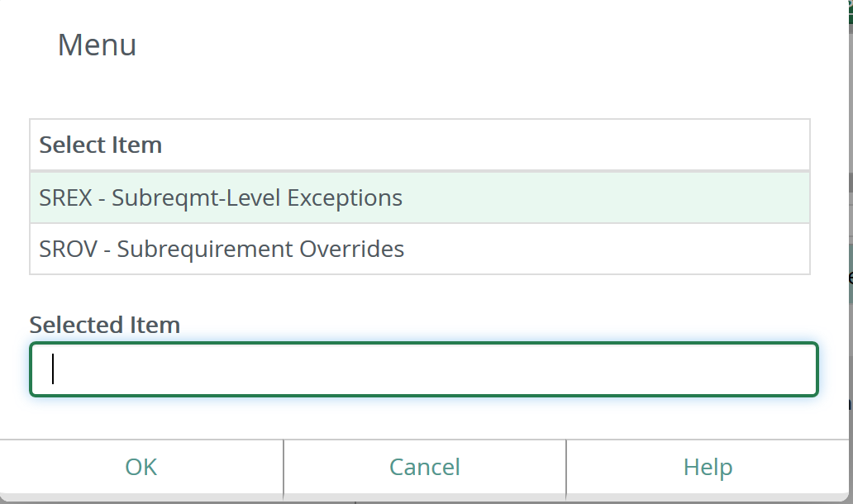Highlight the Subreqmt-Level Exceptions row
The width and height of the screenshot is (853, 504).
(x=419, y=198)
